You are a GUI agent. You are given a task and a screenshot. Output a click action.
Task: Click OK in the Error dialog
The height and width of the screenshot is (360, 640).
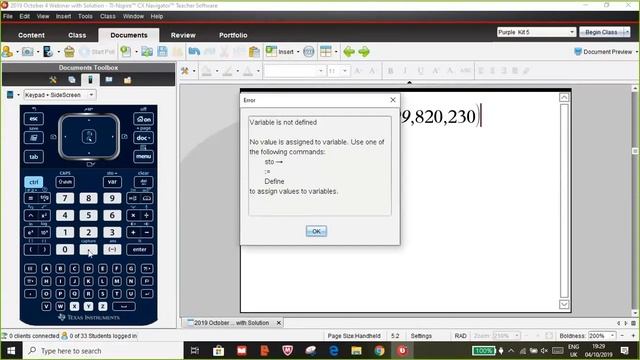316,231
